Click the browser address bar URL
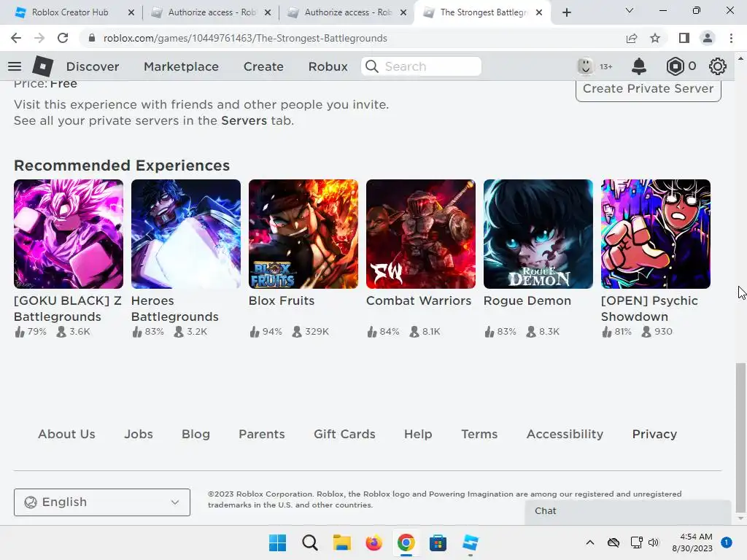This screenshot has width=747, height=560. [245, 38]
